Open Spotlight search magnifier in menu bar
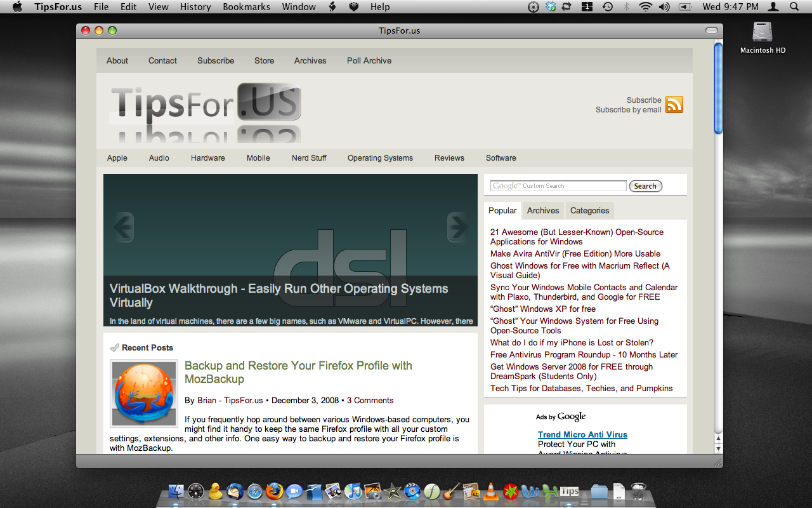This screenshot has height=508, width=812. pyautogui.click(x=794, y=7)
